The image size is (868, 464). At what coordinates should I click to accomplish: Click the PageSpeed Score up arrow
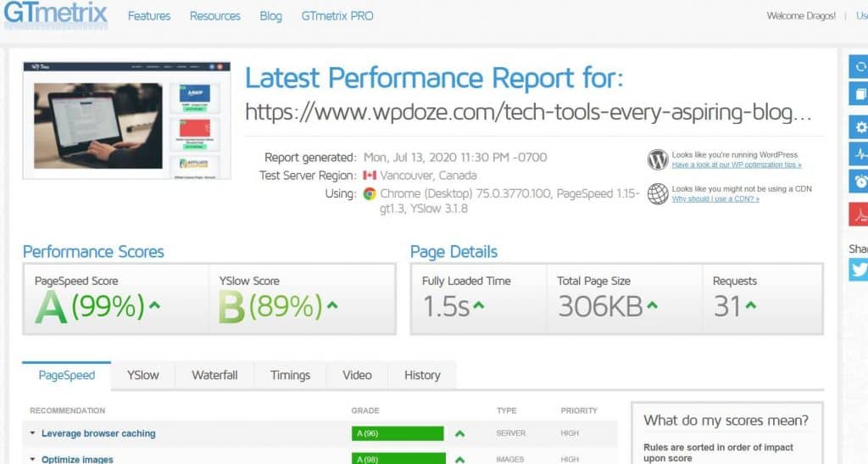(x=154, y=305)
